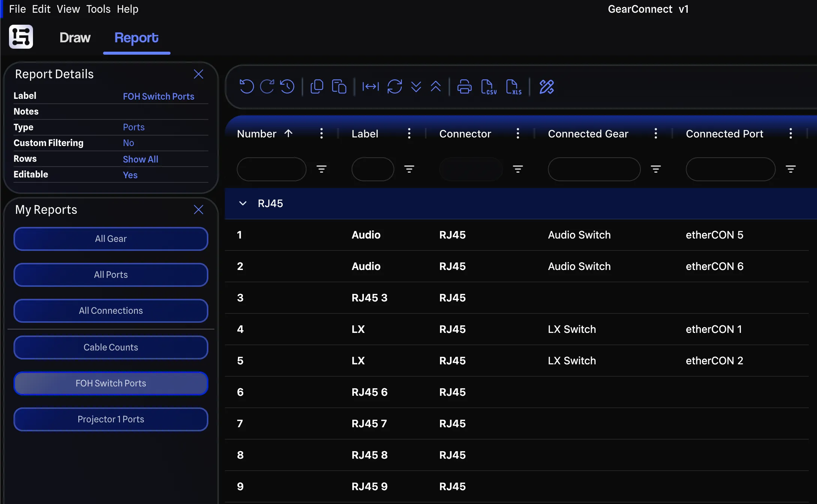Screen dimensions: 817x504
Task: Click the etherCON 2 cell
Action: (x=714, y=361)
